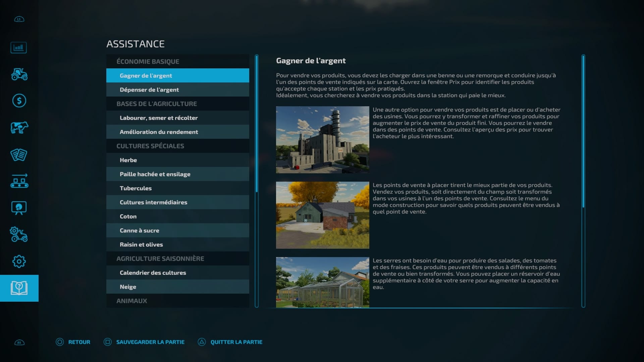
Task: Open the tractor with gear settings icon
Action: tap(19, 234)
